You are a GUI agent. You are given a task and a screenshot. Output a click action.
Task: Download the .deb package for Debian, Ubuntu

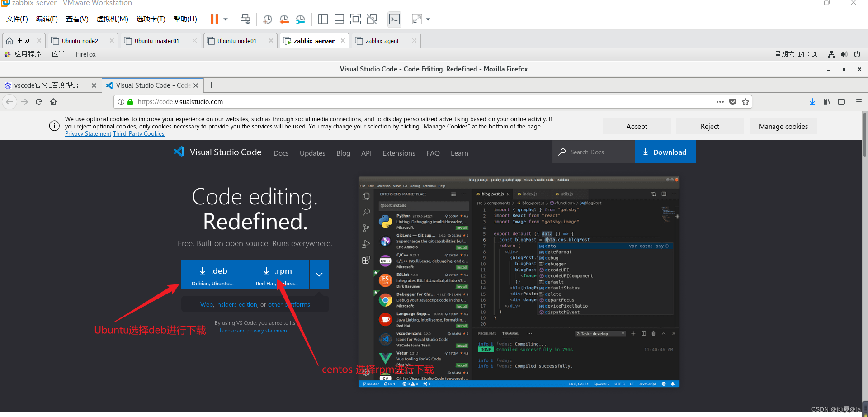point(213,275)
